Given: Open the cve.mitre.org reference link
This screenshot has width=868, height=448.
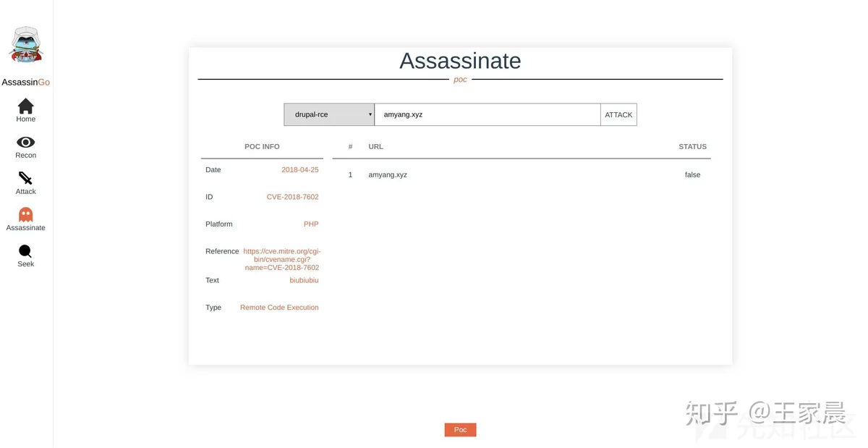Looking at the screenshot, I should point(281,259).
